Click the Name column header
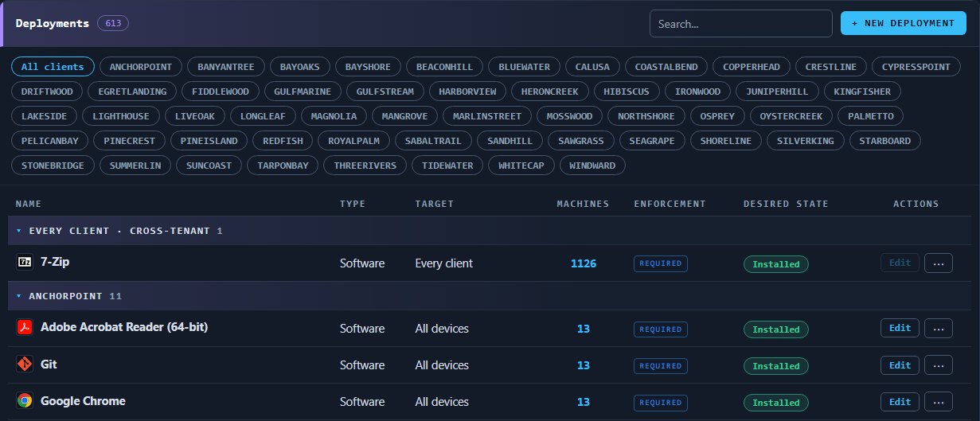980x421 pixels. (x=29, y=204)
